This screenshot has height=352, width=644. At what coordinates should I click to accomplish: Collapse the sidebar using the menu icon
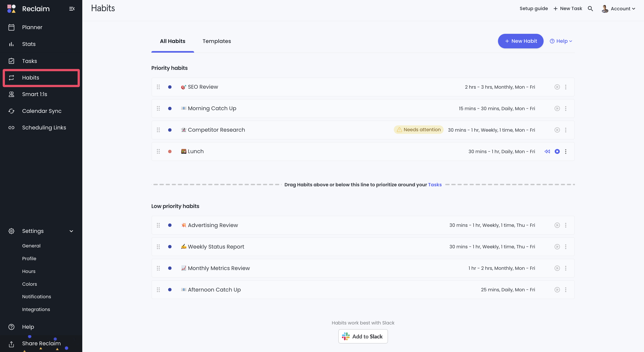tap(72, 9)
